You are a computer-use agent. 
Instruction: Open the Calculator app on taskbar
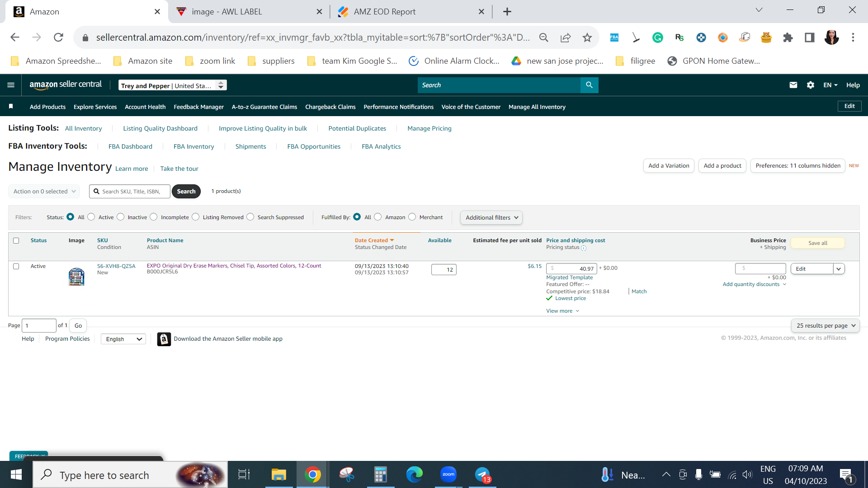[x=381, y=474]
